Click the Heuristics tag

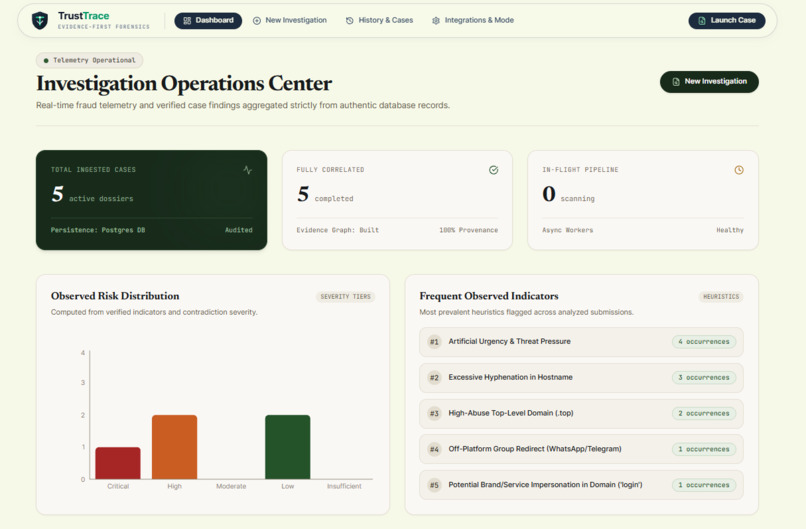[721, 297]
